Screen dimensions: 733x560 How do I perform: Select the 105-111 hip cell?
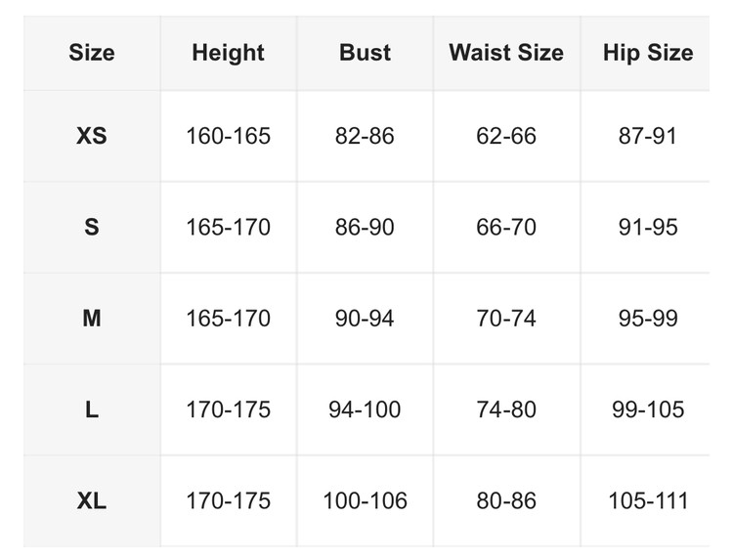tap(648, 501)
